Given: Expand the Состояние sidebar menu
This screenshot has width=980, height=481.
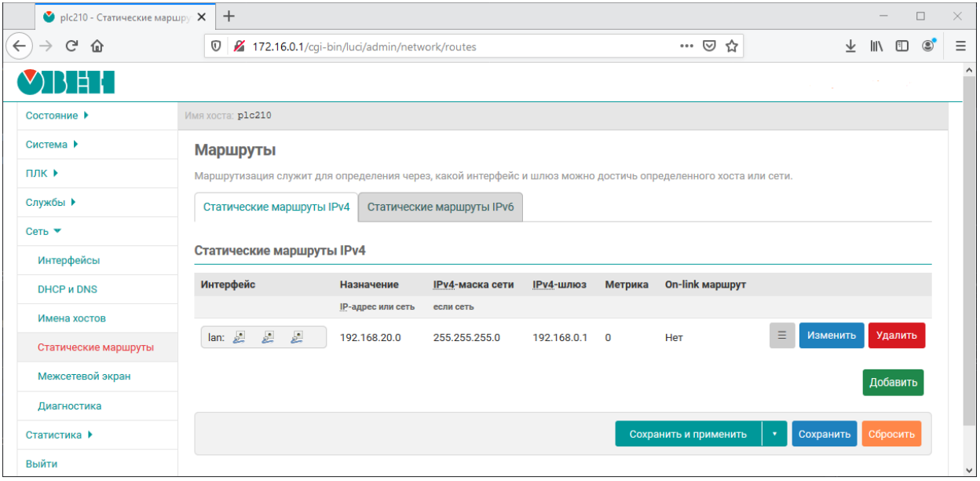Looking at the screenshot, I should click(x=57, y=116).
